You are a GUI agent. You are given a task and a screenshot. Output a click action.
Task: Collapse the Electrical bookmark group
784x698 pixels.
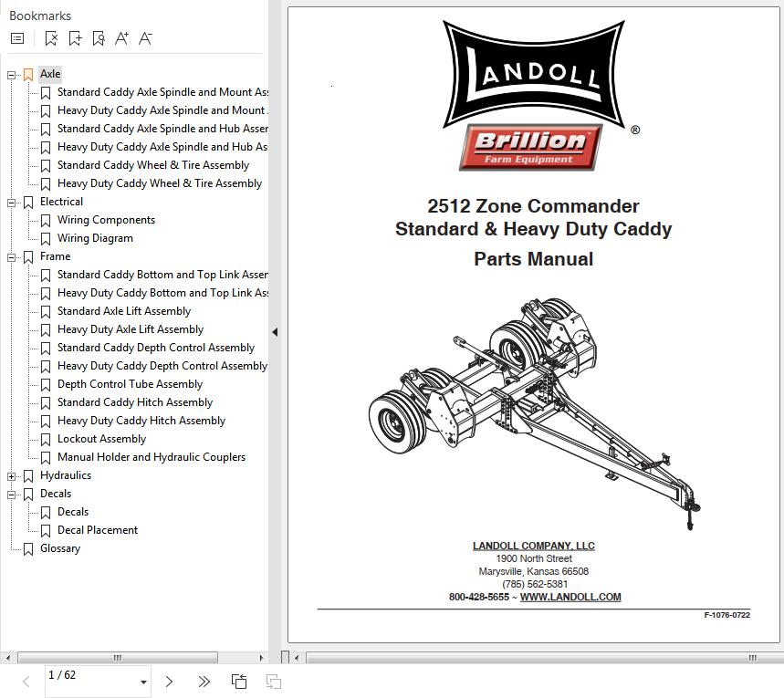pyautogui.click(x=11, y=203)
